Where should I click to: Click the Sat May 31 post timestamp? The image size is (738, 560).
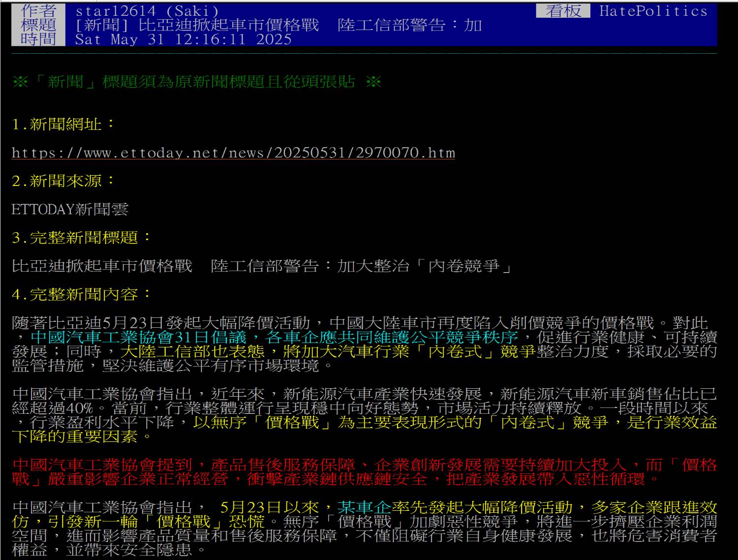184,39
